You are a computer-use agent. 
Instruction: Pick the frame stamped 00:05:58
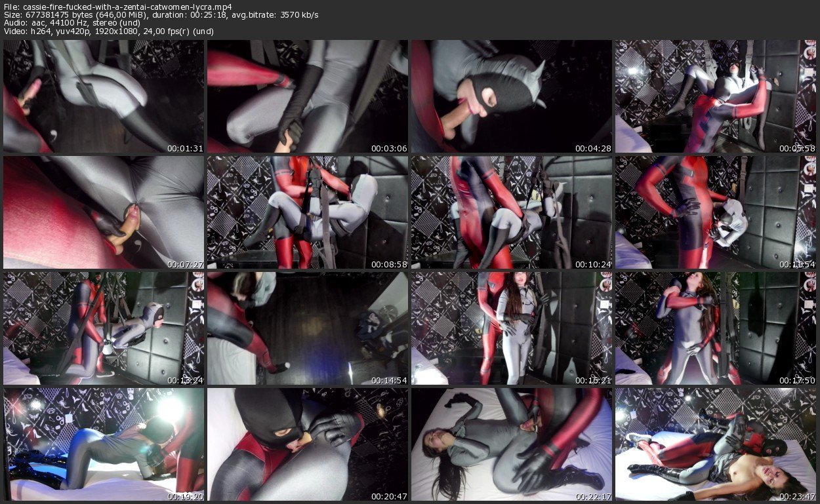(716, 97)
